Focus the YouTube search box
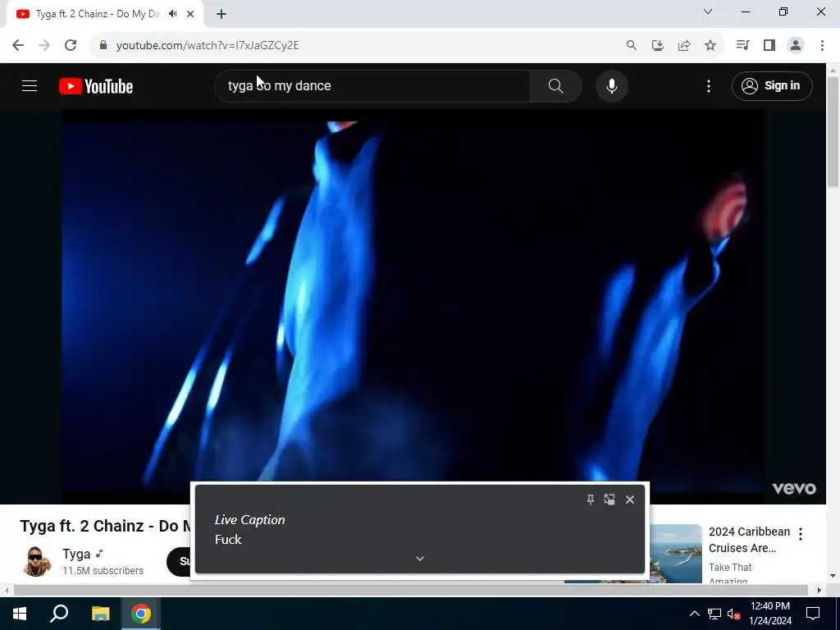The height and width of the screenshot is (630, 840). [x=372, y=85]
